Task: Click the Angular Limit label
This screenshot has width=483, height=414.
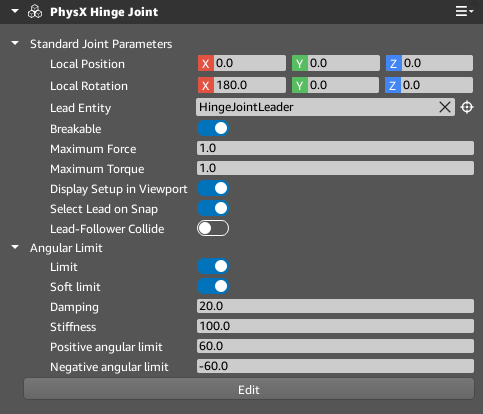Action: (x=66, y=248)
